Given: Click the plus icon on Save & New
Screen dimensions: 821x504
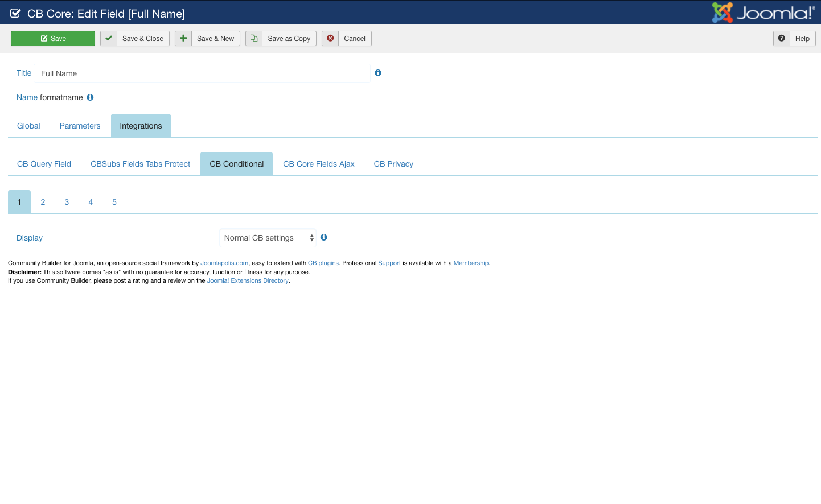Looking at the screenshot, I should click(183, 39).
